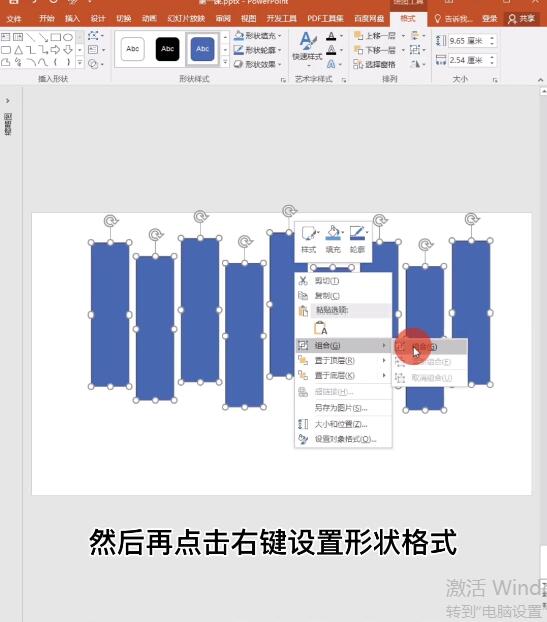The image size is (547, 622).
Task: Open 置于顶层 bring to front item
Action: 343,361
